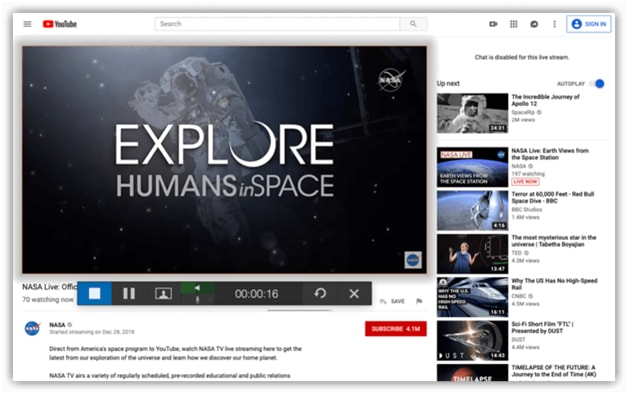628x394 pixels.
Task: Toggle the system audio speaker icon
Action: click(x=197, y=288)
